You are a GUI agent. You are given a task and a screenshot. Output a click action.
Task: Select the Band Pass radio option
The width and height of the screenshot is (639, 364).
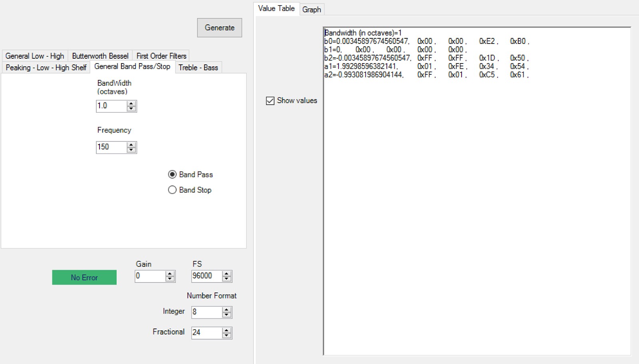tap(172, 175)
